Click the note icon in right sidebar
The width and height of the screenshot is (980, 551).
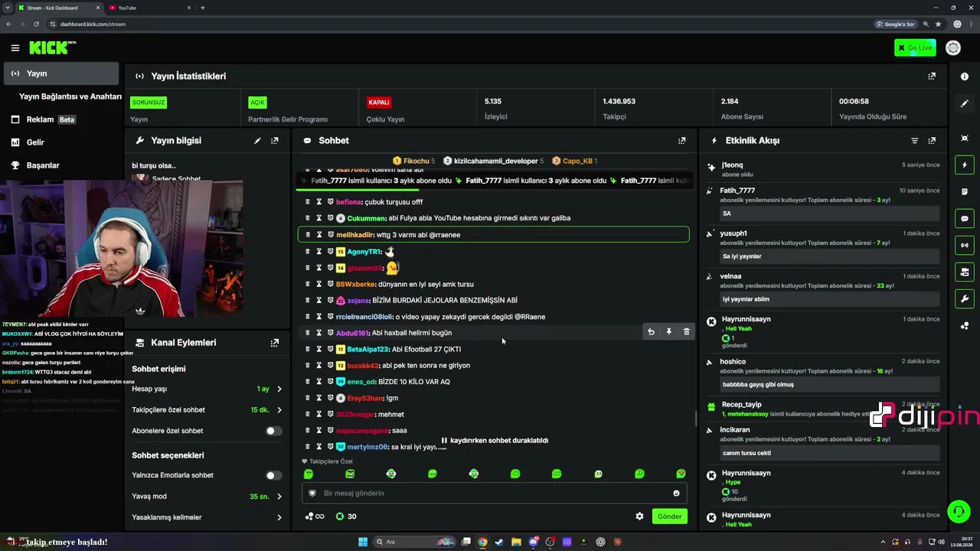[x=965, y=191]
